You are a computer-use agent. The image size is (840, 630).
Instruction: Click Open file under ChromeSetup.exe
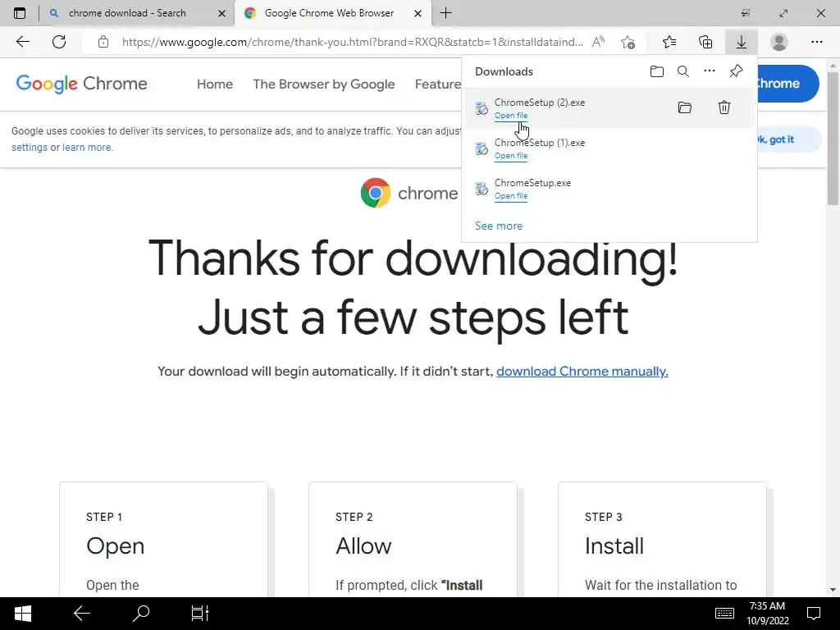click(511, 196)
